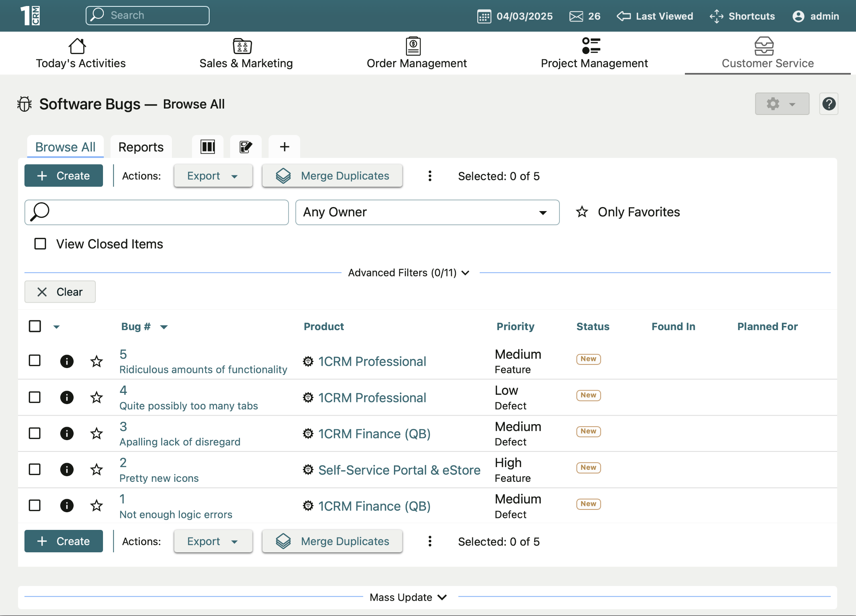The image size is (856, 616).
Task: Check the box for bug 2 row
Action: click(35, 469)
